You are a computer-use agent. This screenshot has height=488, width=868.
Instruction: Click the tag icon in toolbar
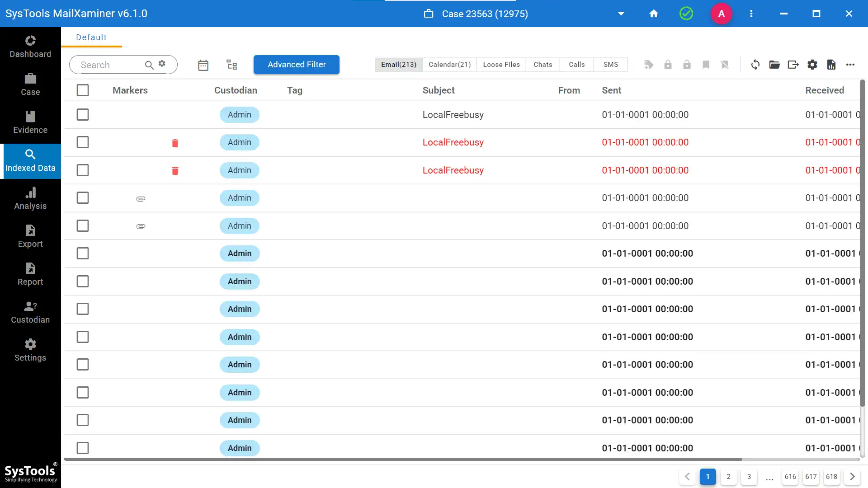[649, 65]
